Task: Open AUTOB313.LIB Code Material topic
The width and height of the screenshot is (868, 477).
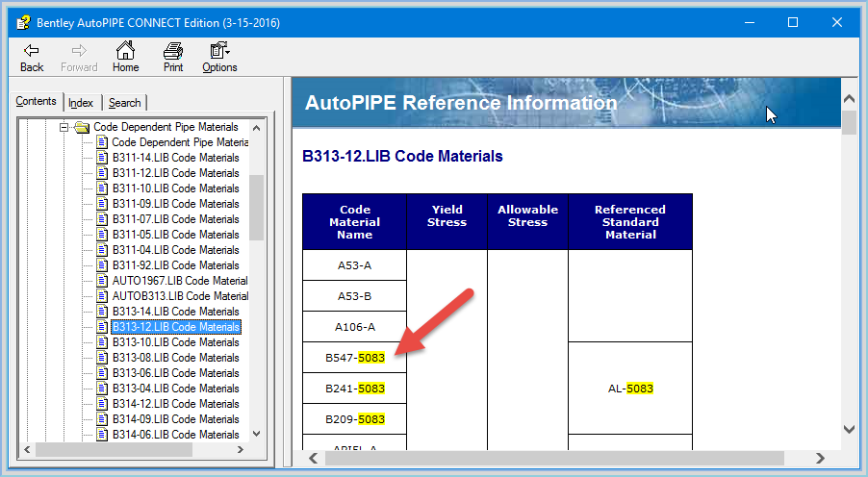Action: click(180, 296)
